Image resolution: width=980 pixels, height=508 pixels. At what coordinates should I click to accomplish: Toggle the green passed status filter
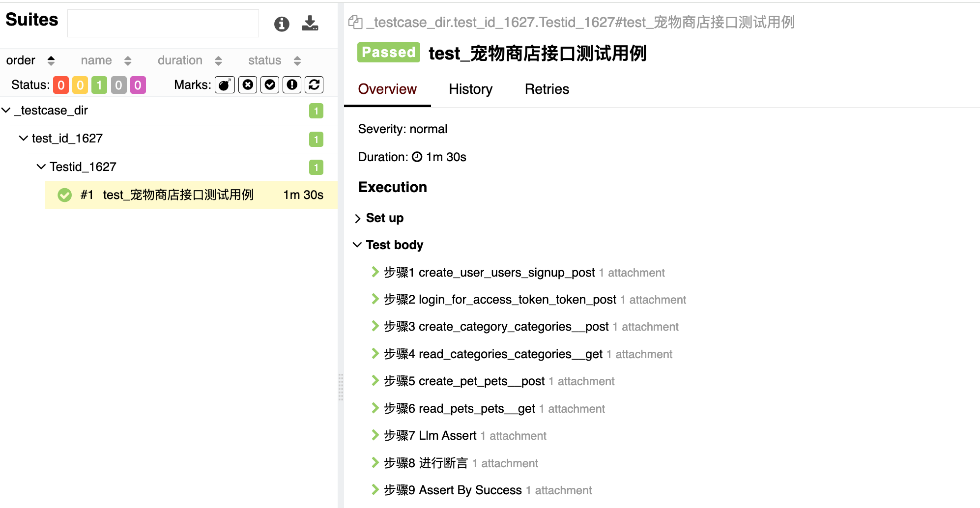click(99, 85)
